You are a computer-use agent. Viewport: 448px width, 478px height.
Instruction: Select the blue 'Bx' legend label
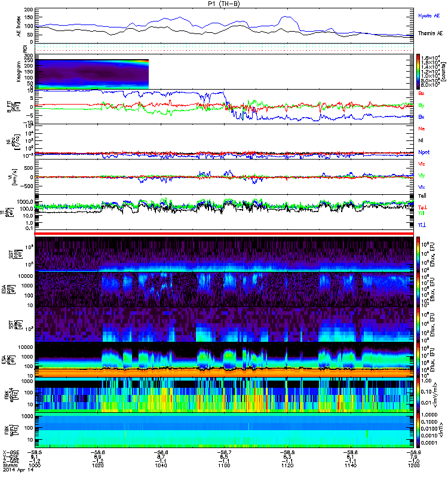(x=421, y=117)
